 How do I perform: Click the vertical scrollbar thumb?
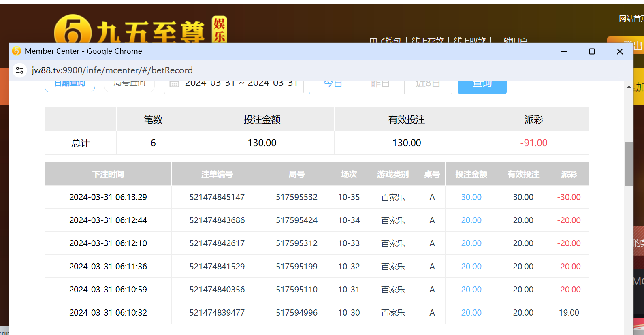pos(629,164)
